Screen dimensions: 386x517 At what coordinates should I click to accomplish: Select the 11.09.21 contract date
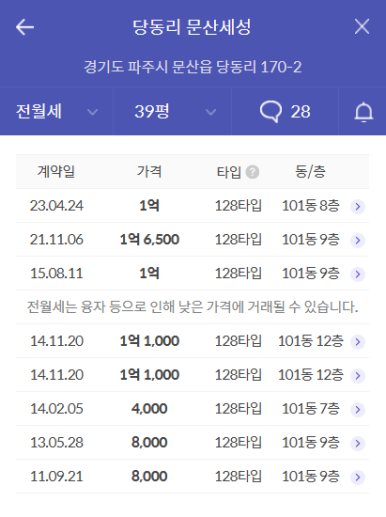(57, 476)
